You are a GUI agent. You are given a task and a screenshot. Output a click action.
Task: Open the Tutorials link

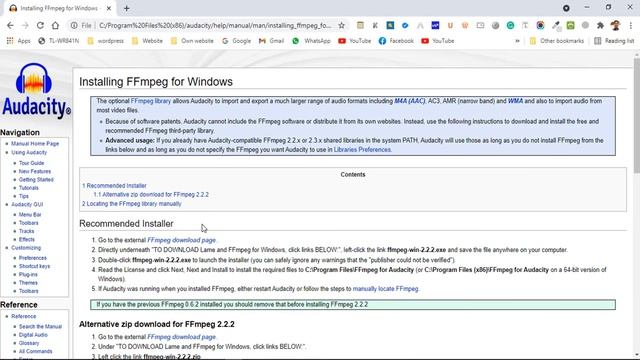[29, 188]
